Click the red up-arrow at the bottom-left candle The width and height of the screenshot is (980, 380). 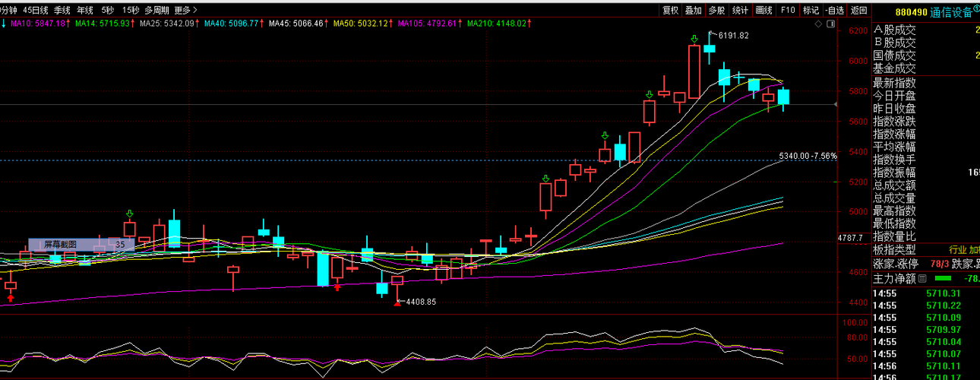pos(11,298)
